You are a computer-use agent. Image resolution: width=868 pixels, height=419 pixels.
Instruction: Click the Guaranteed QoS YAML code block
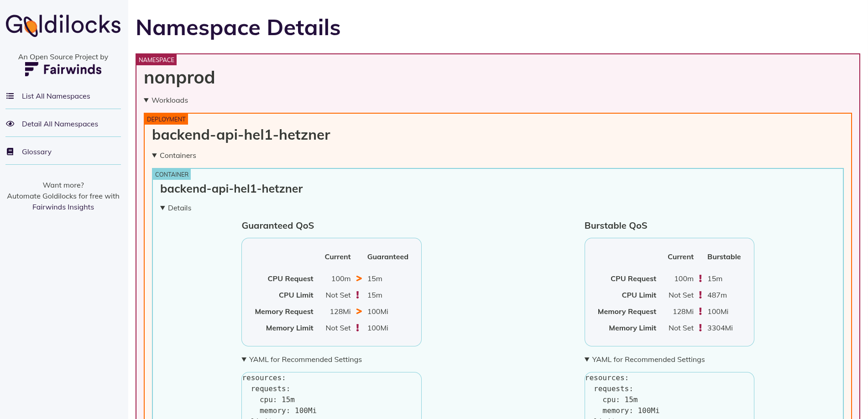point(331,395)
